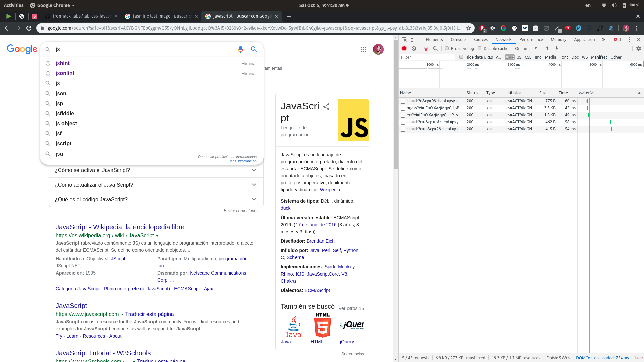Open the network settings gear
Viewport: 644px width, 362px height.
click(x=639, y=48)
